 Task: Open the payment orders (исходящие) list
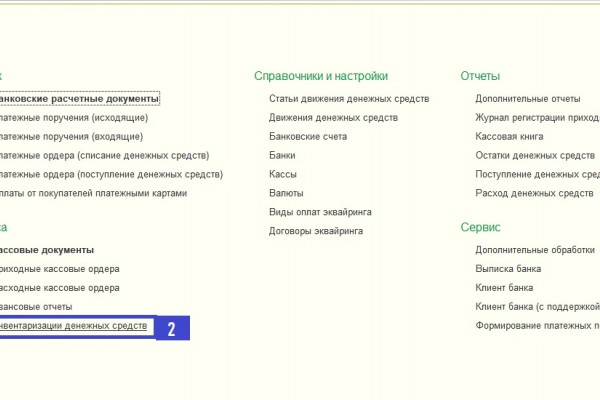74,118
